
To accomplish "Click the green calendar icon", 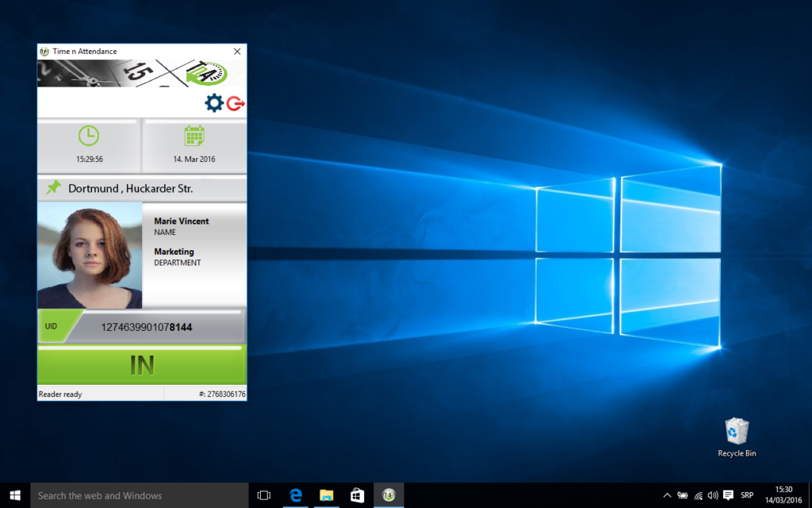I will (194, 136).
